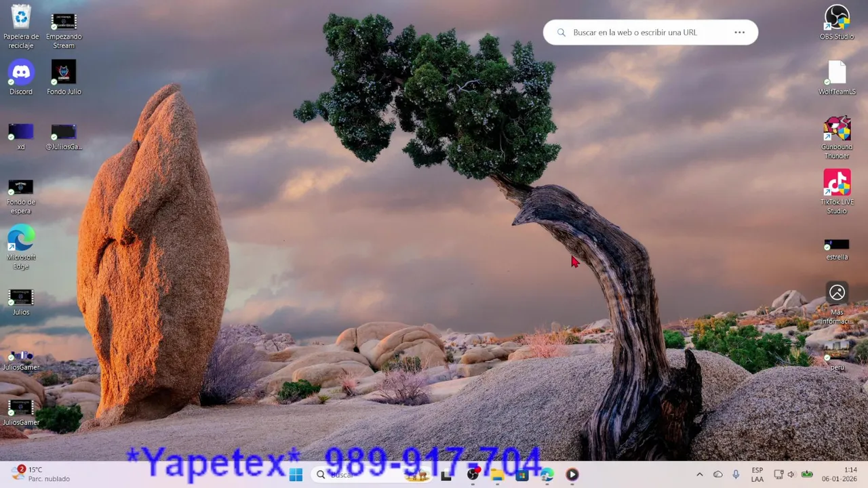Open Microsoft Edge from the taskbar
This screenshot has width=868, height=488.
point(547,475)
